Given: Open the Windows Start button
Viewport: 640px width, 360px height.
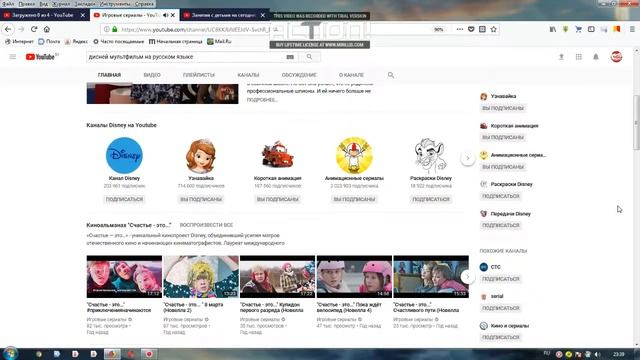Looking at the screenshot, I should click(10, 353).
